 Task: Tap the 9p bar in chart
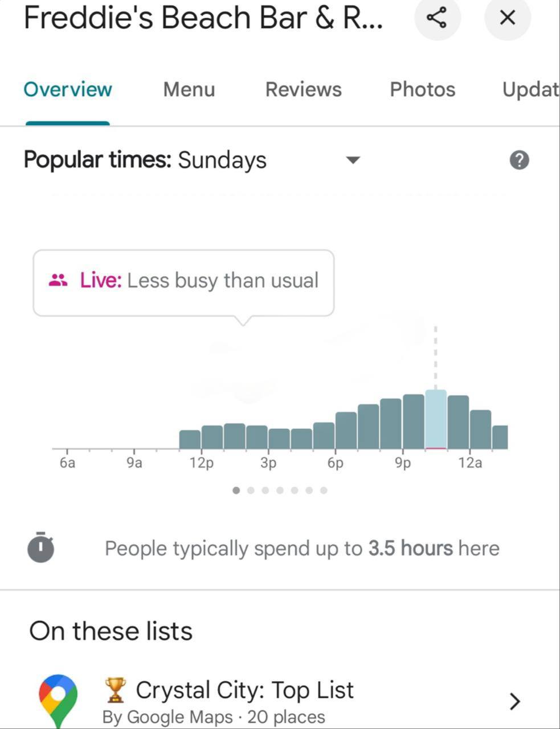[x=413, y=422]
